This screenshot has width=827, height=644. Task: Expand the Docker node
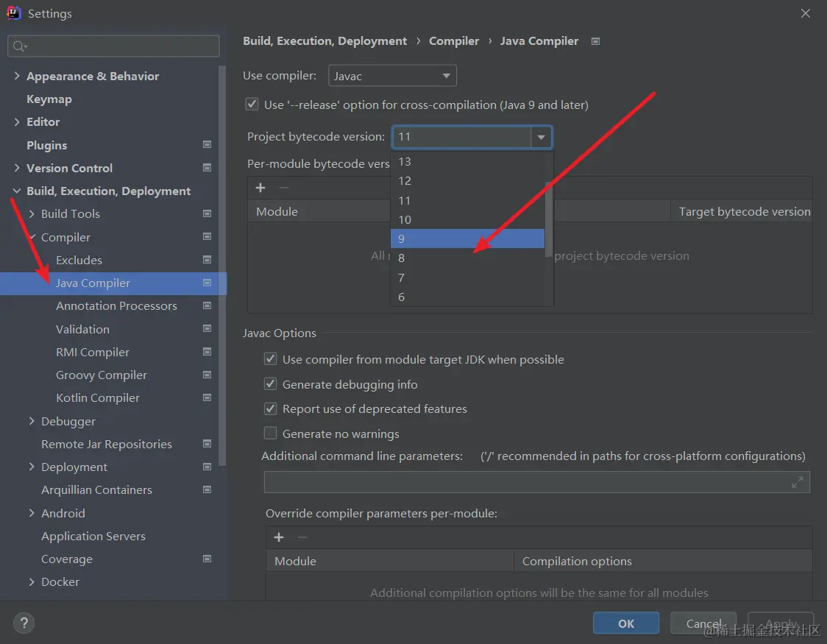32,581
